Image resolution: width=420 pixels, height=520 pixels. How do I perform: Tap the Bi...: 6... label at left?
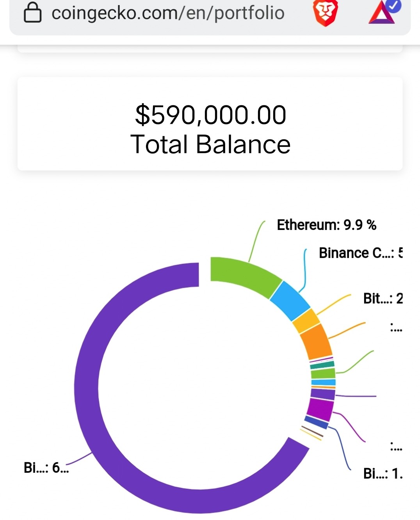pos(46,467)
